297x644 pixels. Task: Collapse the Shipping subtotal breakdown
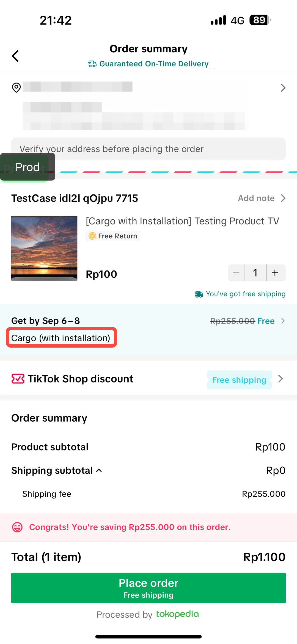tap(99, 471)
